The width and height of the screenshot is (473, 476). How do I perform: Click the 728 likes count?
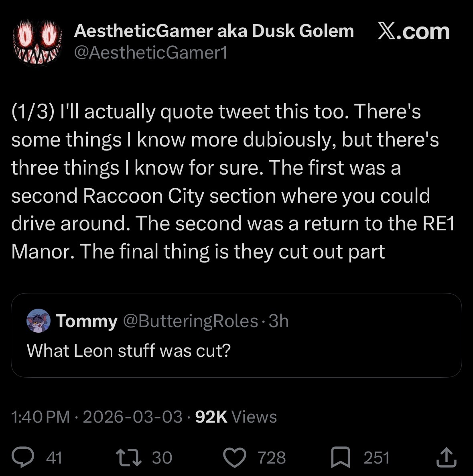(272, 458)
